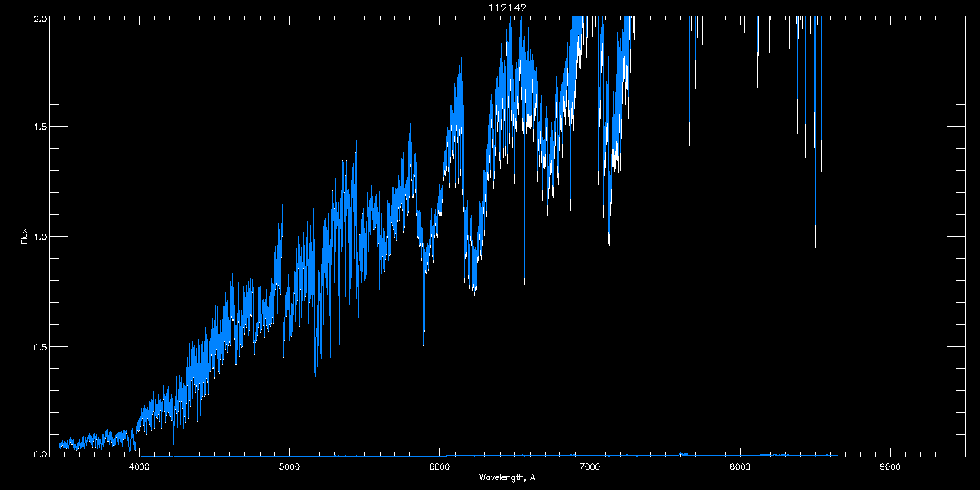The width and height of the screenshot is (980, 490).
Task: Click the 5000 wavelength tick label
Action: point(289,467)
